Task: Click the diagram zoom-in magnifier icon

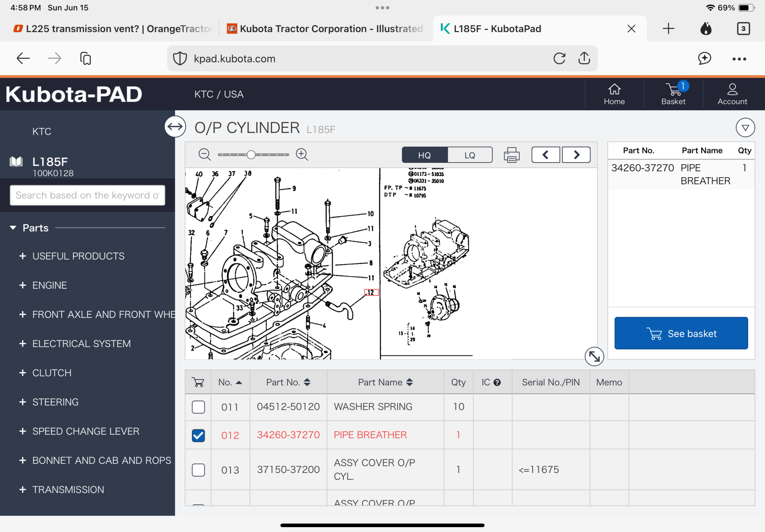Action: [x=302, y=154]
